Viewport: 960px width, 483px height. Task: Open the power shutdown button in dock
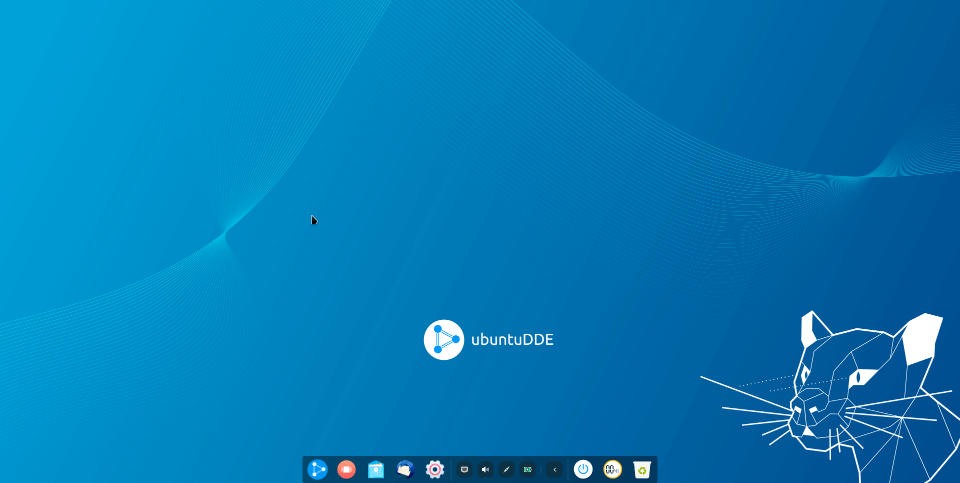pos(583,470)
